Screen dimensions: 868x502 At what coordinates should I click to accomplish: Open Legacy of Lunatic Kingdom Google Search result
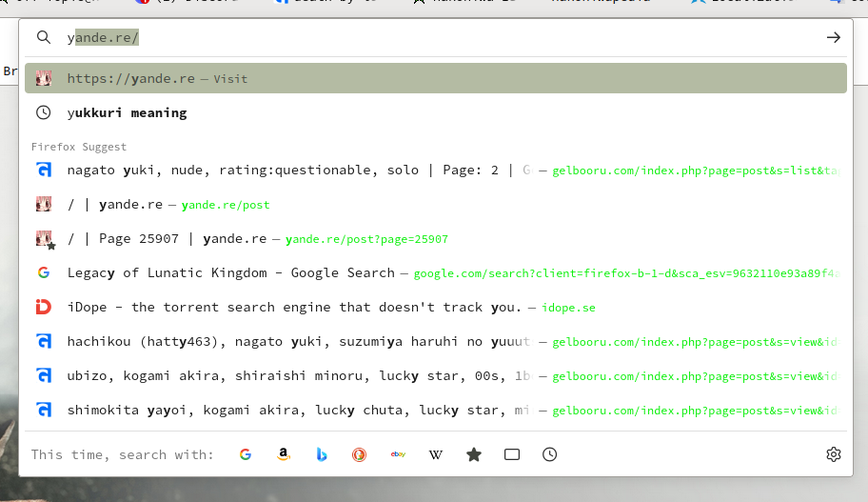click(436, 273)
